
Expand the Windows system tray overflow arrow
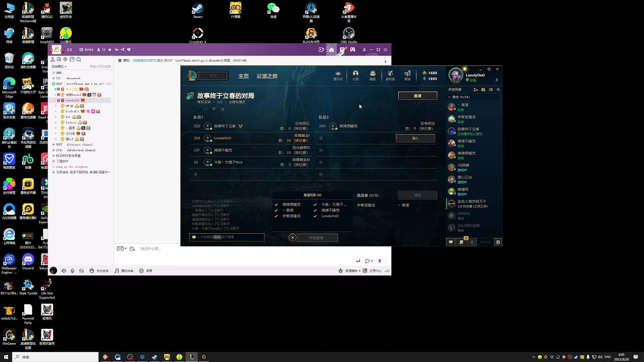(534, 357)
